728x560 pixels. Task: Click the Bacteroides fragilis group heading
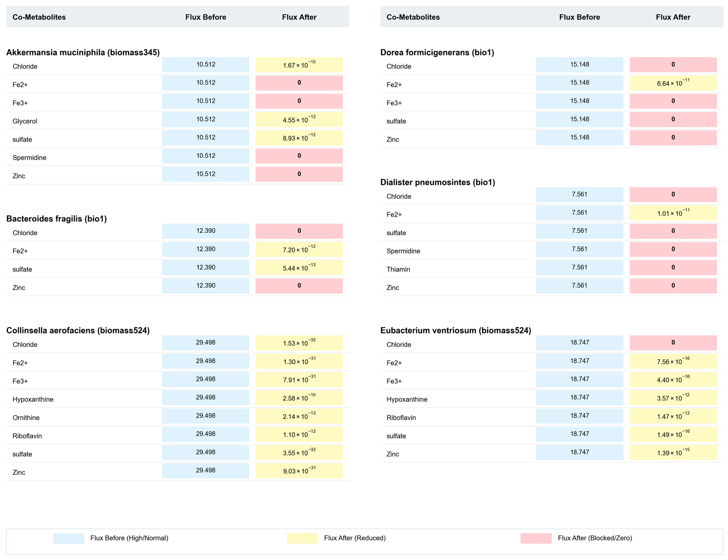pyautogui.click(x=57, y=219)
